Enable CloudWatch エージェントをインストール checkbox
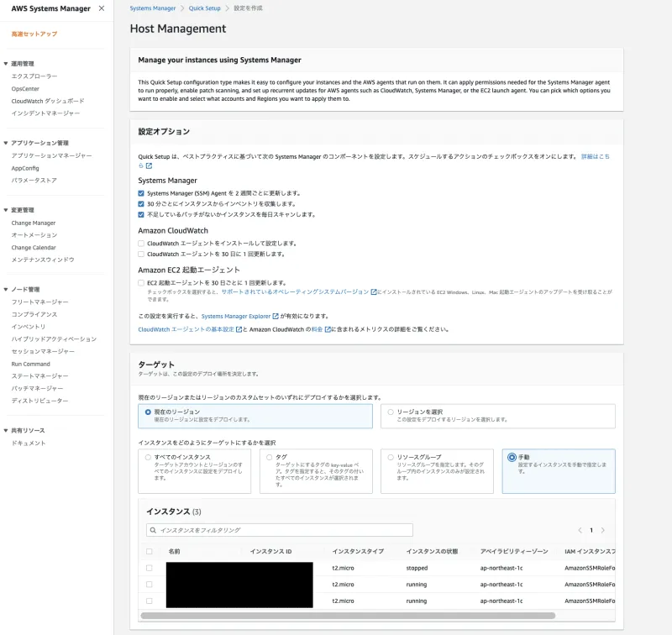The image size is (672, 635). (x=141, y=243)
